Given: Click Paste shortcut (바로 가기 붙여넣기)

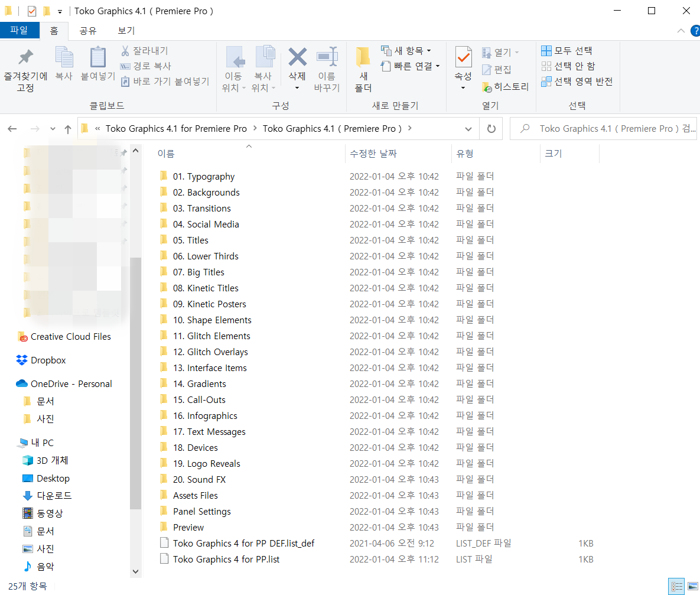Looking at the screenshot, I should [165, 82].
